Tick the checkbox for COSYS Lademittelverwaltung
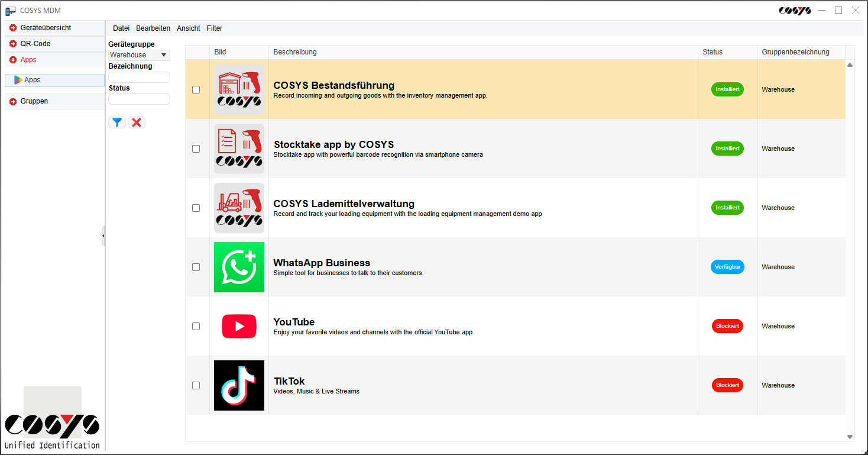Image resolution: width=868 pixels, height=455 pixels. click(196, 208)
